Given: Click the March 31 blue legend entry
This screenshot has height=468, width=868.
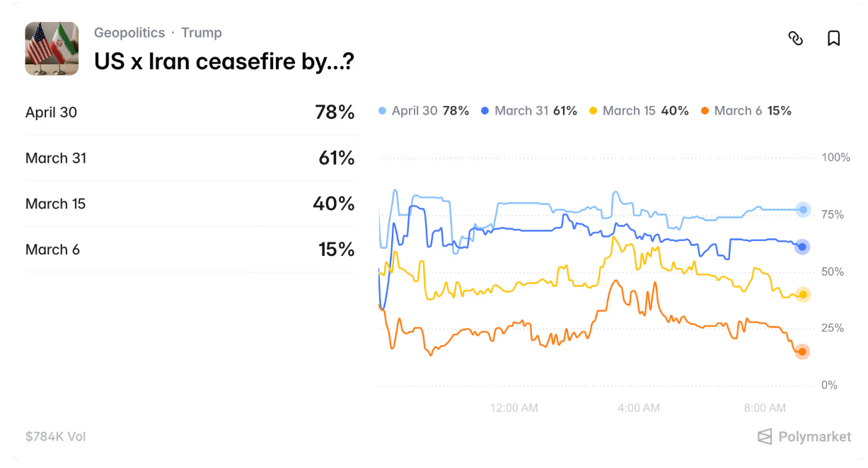Looking at the screenshot, I should 528,111.
